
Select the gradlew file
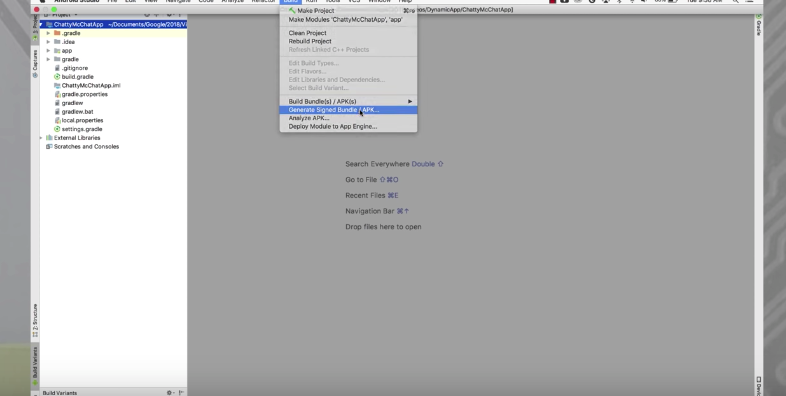pos(72,103)
